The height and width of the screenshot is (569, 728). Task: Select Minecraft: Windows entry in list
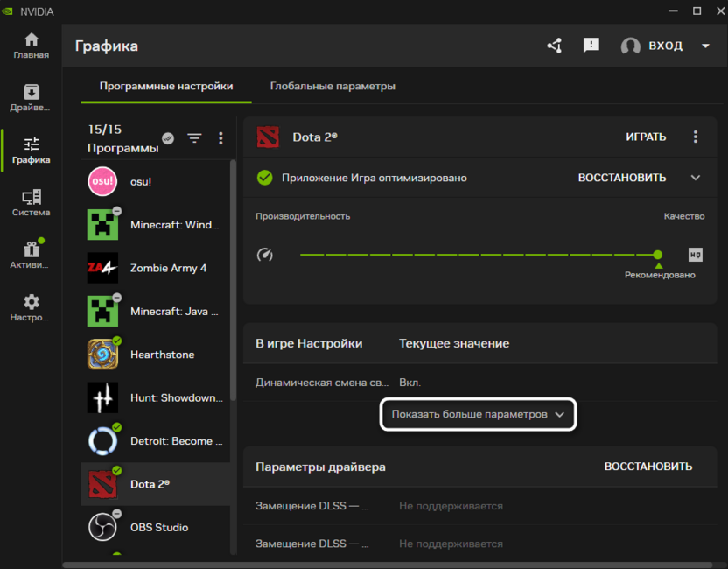156,225
